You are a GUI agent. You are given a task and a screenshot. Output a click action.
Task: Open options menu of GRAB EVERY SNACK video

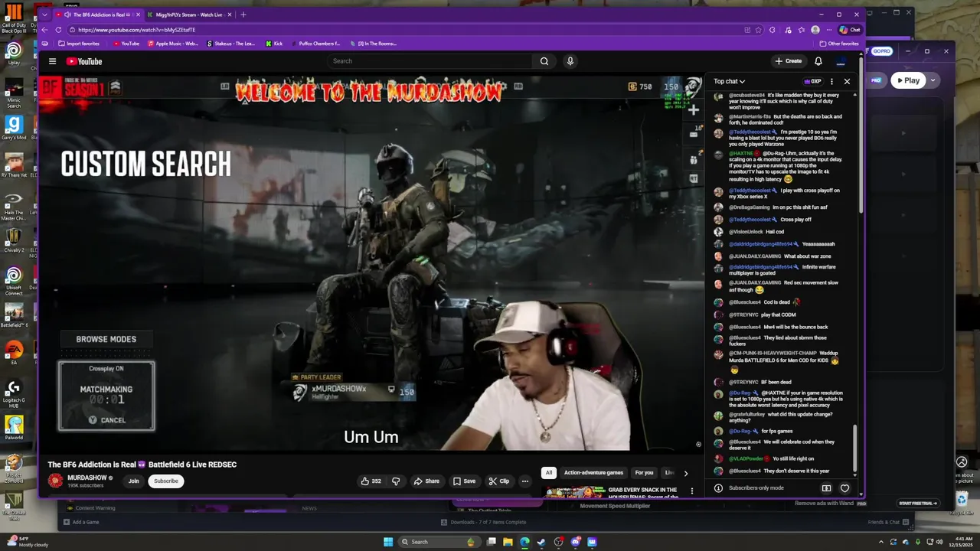(692, 491)
